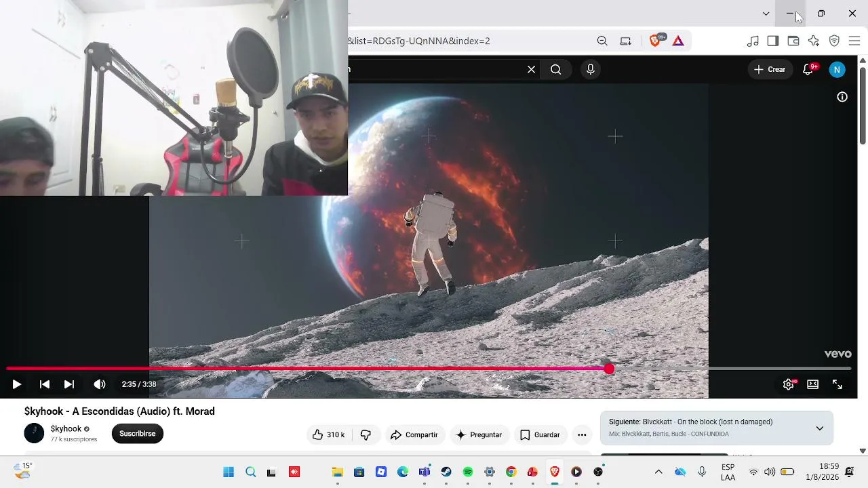Skip back to the previous video
Screen dimensions: 868x488
tap(45, 384)
